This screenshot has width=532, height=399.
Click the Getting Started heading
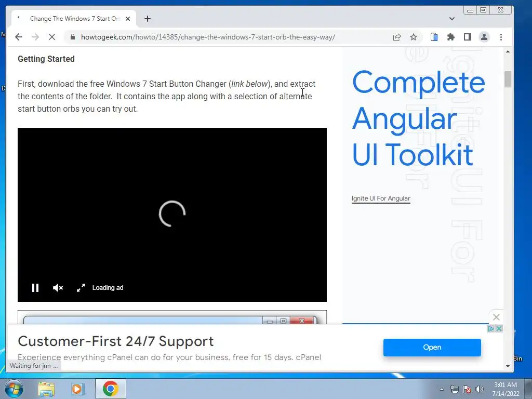(46, 59)
